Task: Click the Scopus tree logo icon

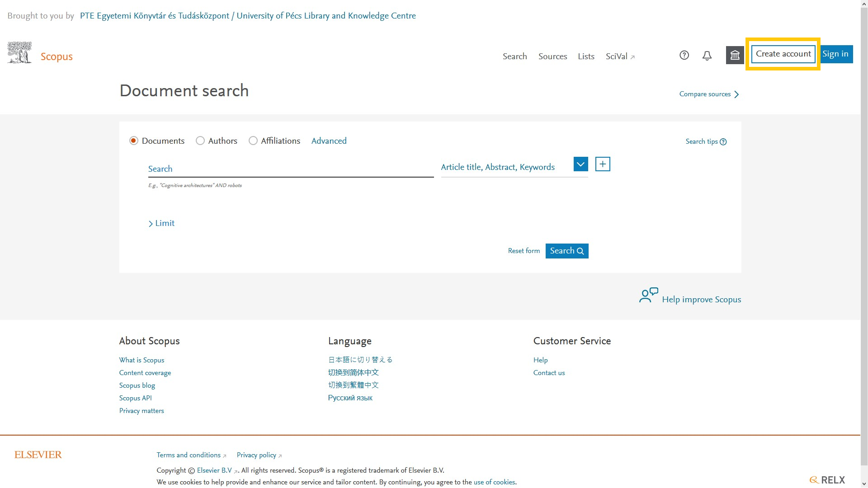Action: click(19, 52)
